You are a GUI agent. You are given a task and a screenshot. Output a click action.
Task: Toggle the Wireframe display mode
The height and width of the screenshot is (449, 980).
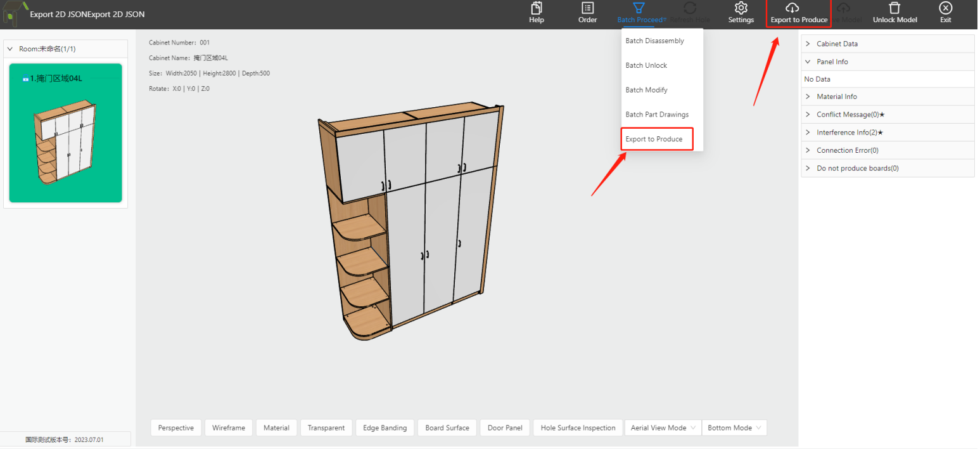pyautogui.click(x=229, y=428)
